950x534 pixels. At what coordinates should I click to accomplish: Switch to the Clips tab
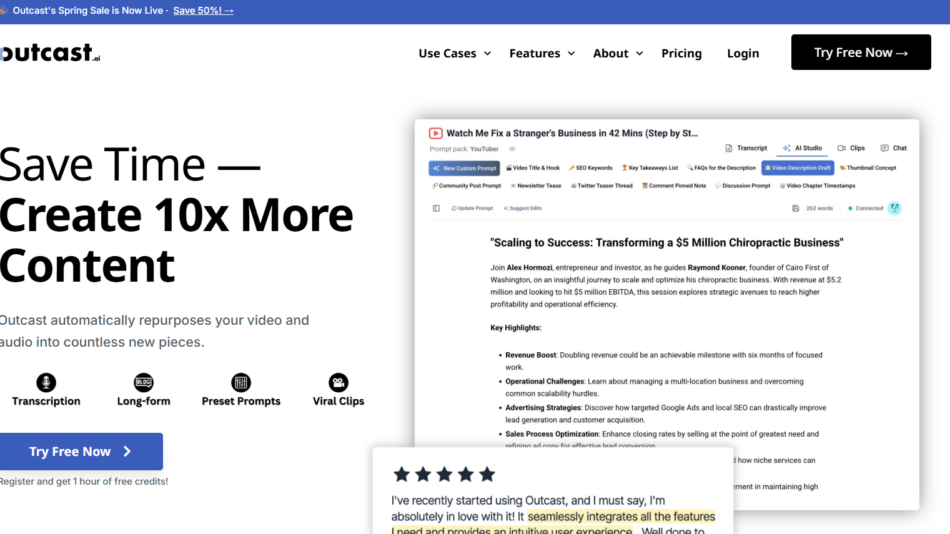click(x=851, y=148)
